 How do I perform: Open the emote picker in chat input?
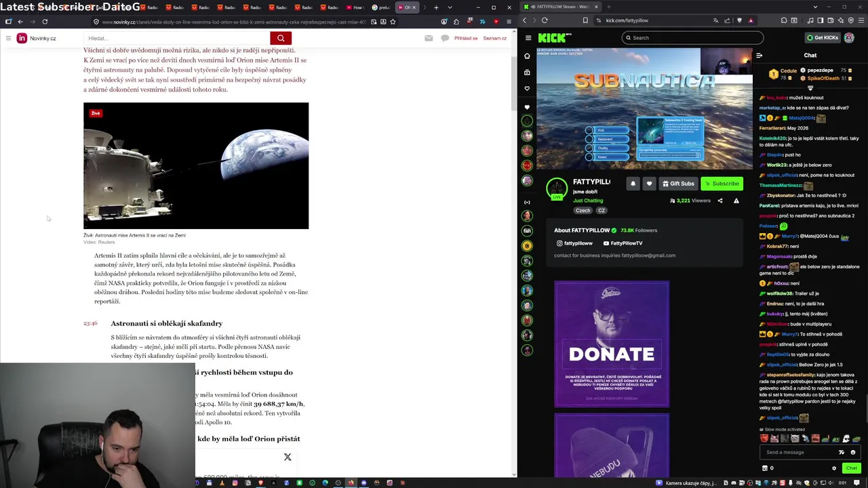853,452
